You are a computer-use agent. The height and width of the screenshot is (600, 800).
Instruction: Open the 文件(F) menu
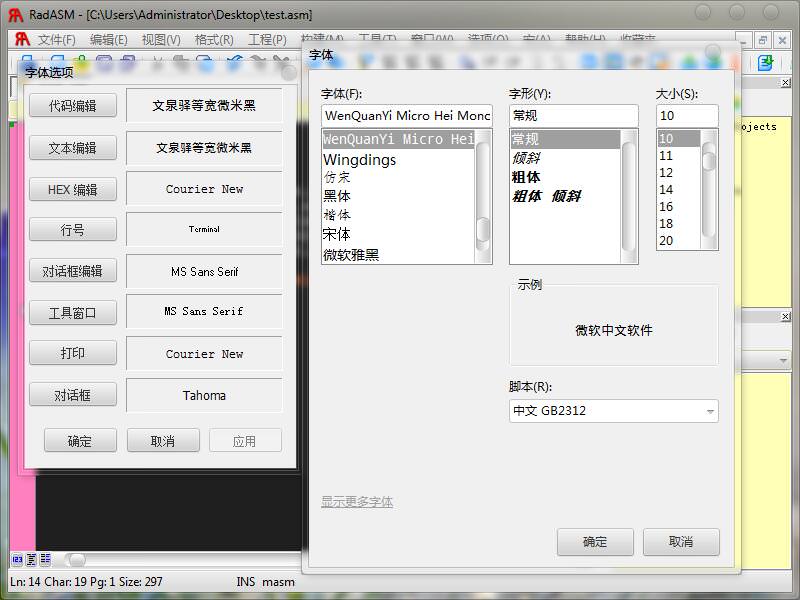(x=57, y=40)
